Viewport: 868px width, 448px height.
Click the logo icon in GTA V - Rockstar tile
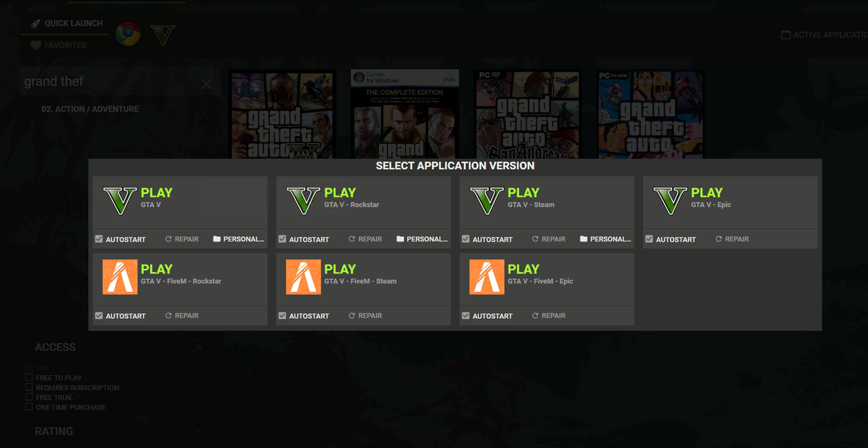click(x=303, y=201)
